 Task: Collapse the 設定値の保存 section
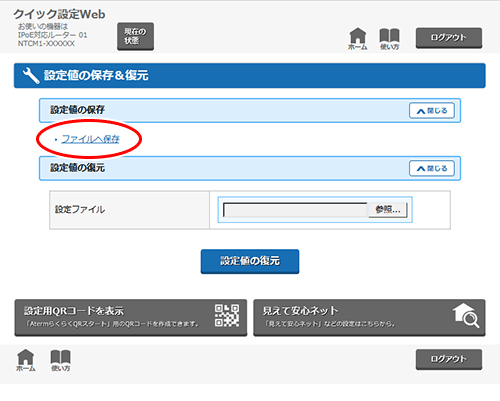tap(432, 111)
